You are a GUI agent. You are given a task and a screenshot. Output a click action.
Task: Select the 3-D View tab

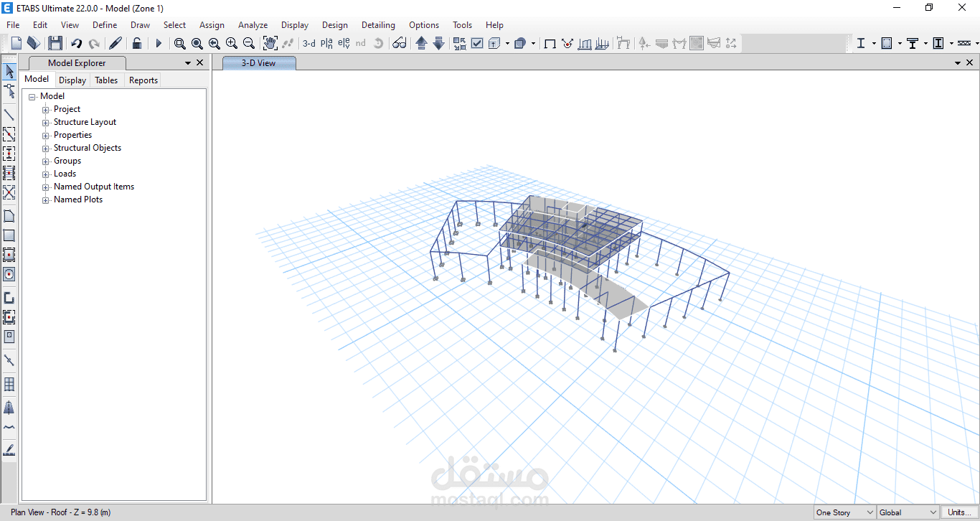(x=258, y=63)
